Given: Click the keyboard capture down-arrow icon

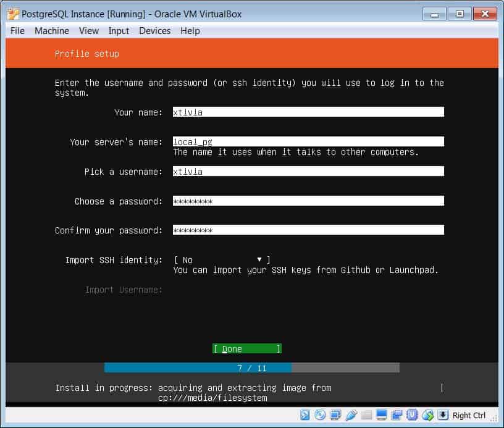Looking at the screenshot, I should [443, 415].
